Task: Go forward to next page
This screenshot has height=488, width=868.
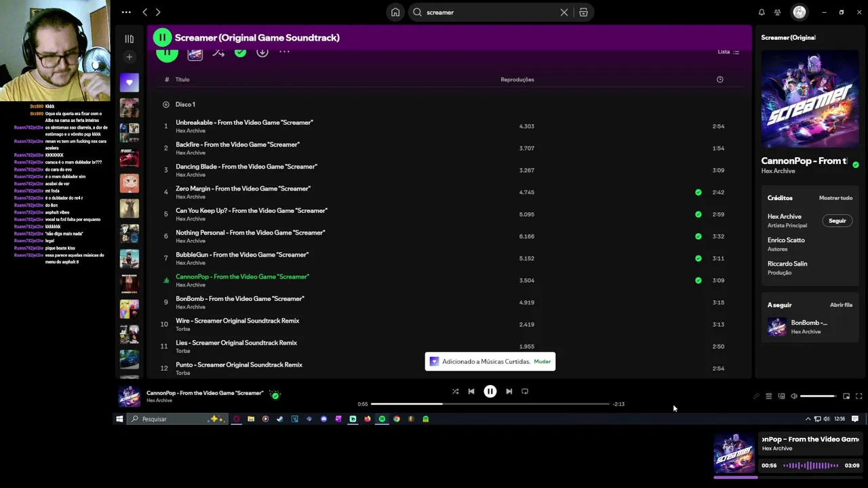Action: (x=158, y=12)
